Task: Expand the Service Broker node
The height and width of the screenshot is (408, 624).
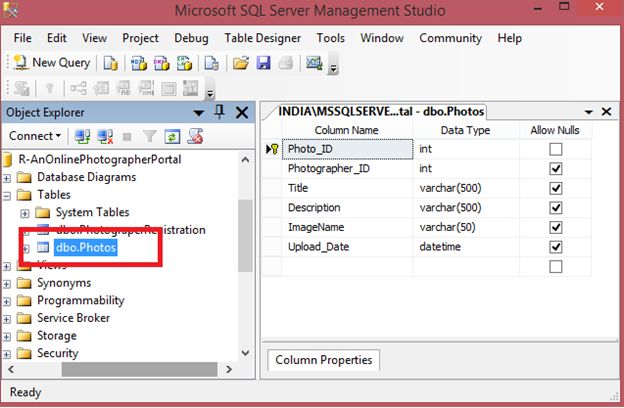Action: coord(7,319)
